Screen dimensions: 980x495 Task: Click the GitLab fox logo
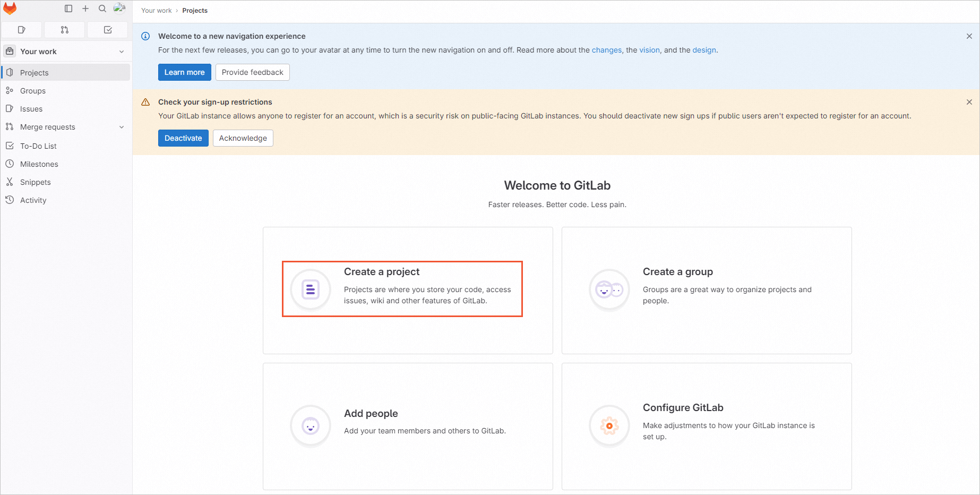point(10,8)
